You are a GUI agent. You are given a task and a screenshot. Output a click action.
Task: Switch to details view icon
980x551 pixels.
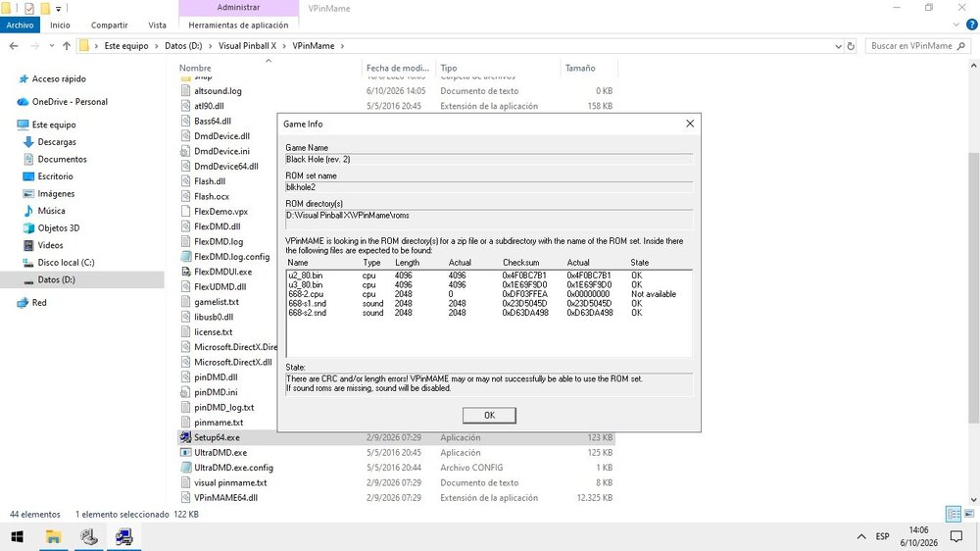click(954, 514)
